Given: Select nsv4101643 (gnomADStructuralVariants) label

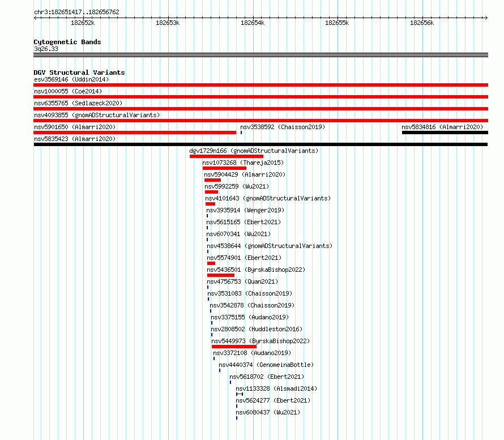Looking at the screenshot, I should pyautogui.click(x=268, y=198).
